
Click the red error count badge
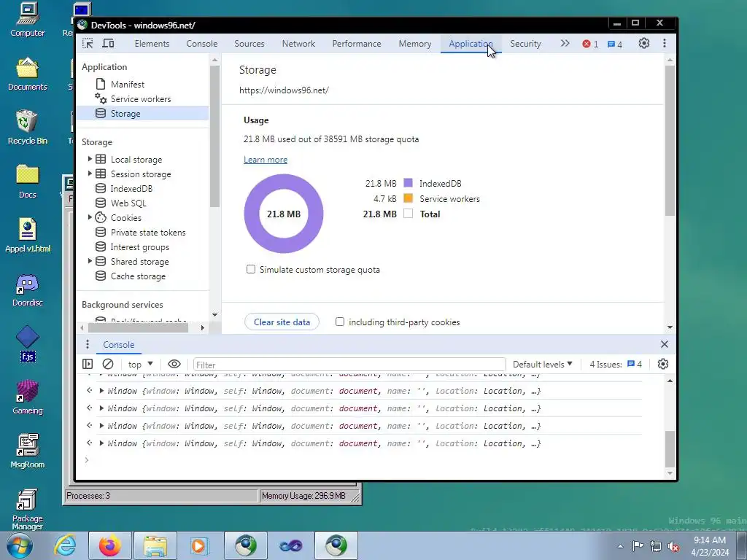(x=590, y=44)
